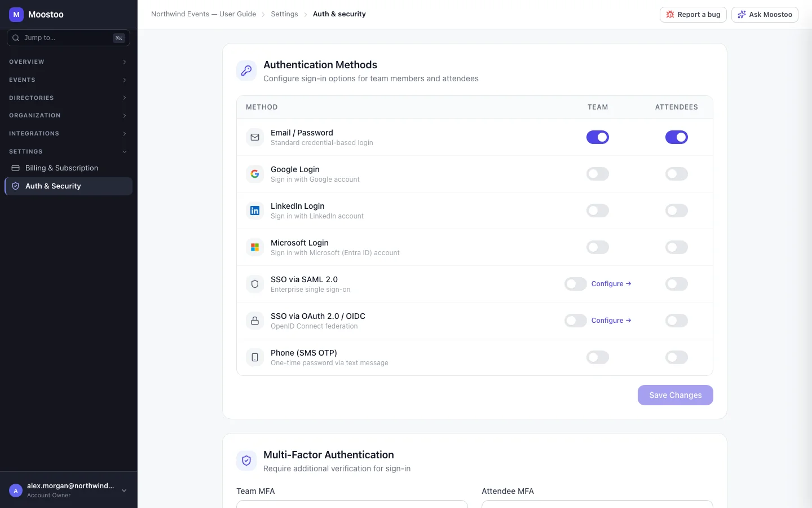Open the Attendee MFA dropdown
Image resolution: width=812 pixels, height=508 pixels.
[x=597, y=504]
